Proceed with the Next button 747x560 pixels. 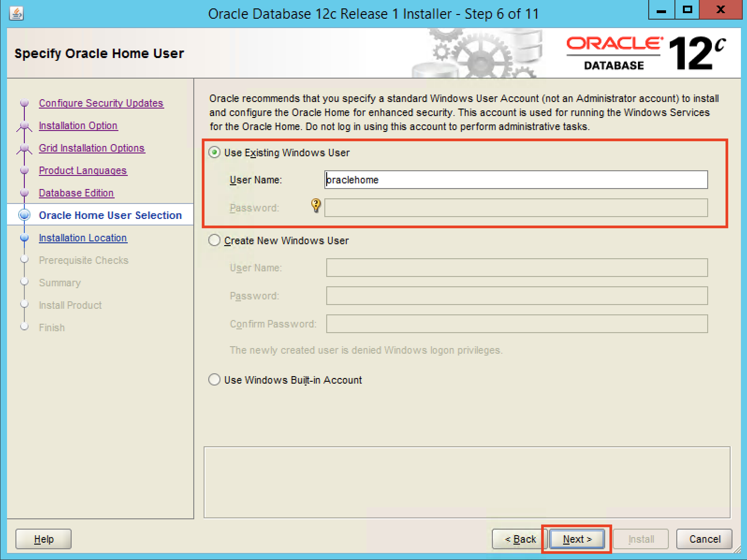(x=577, y=539)
